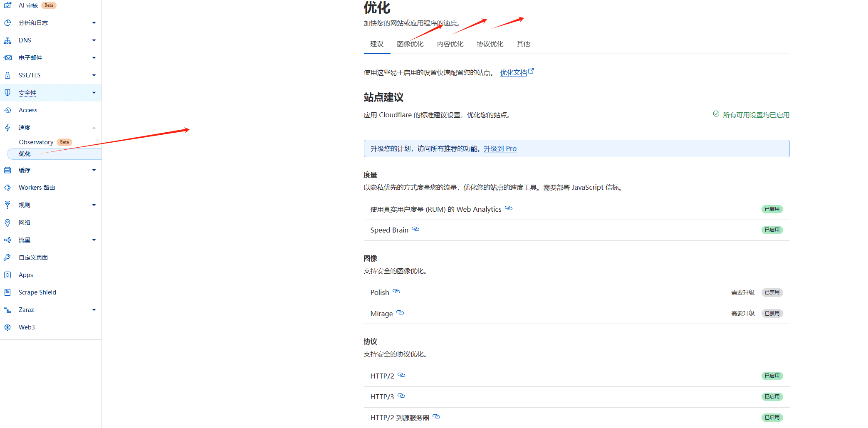This screenshot has height=428, width=868.
Task: Open the DNS section icon in sidebar
Action: [x=7, y=40]
